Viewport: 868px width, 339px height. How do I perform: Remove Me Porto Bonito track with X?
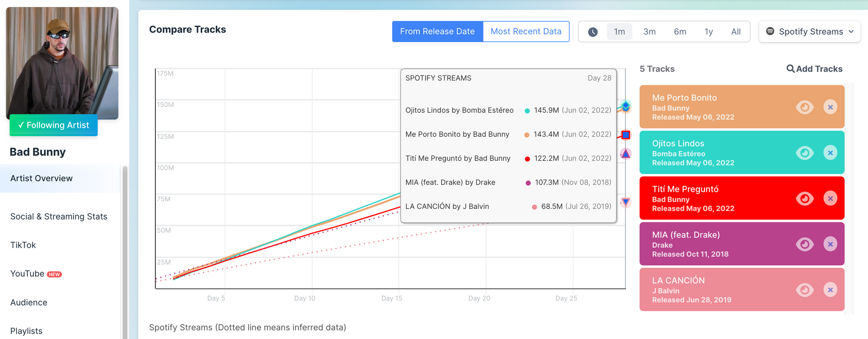[x=830, y=107]
